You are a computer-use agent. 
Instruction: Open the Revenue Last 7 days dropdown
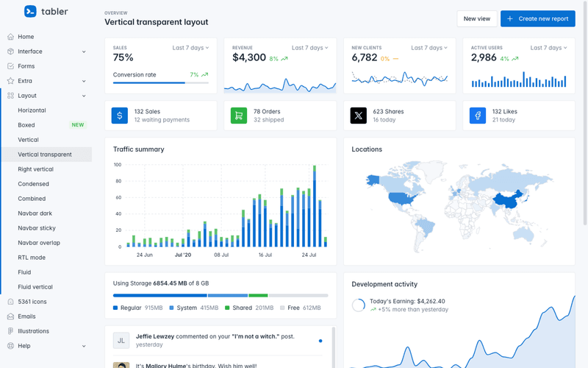pyautogui.click(x=309, y=48)
